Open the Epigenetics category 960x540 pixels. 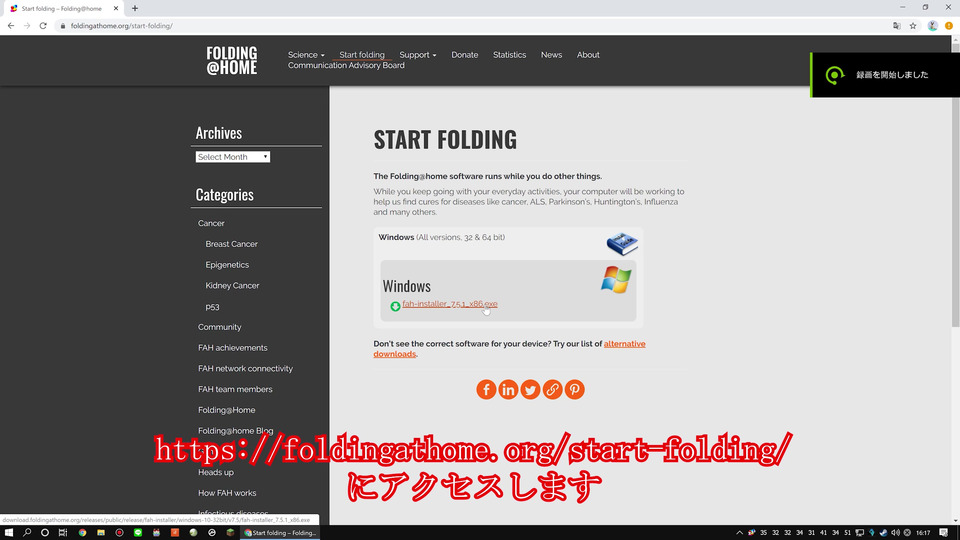227,264
